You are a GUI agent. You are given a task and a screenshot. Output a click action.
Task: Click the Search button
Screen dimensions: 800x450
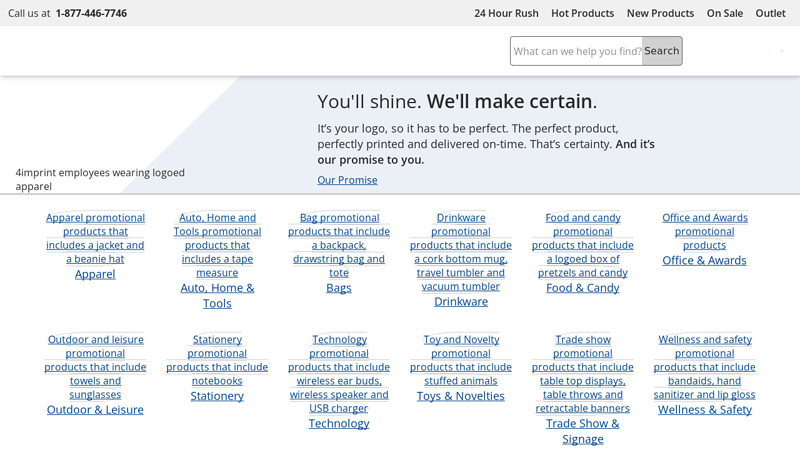click(x=661, y=51)
